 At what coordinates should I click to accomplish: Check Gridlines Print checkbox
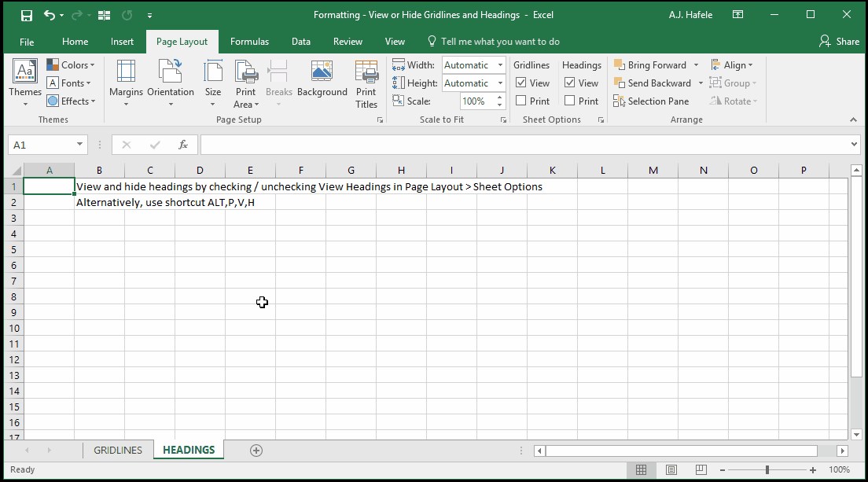[521, 101]
